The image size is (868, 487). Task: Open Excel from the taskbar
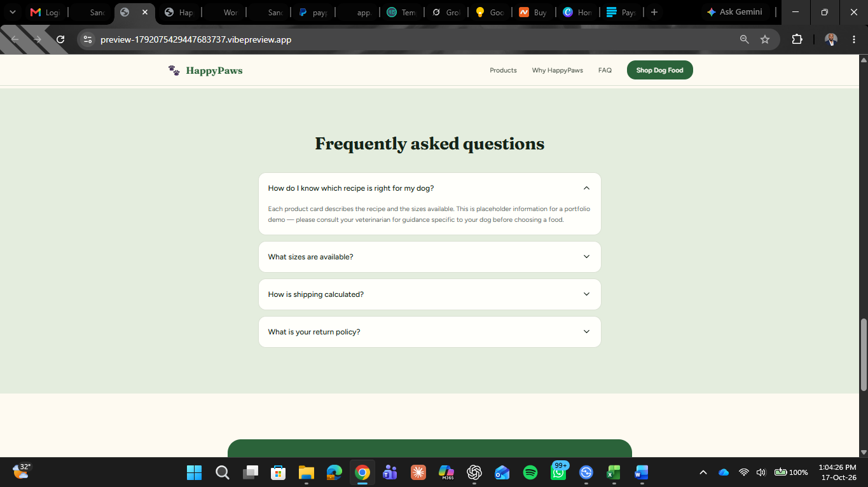point(614,472)
